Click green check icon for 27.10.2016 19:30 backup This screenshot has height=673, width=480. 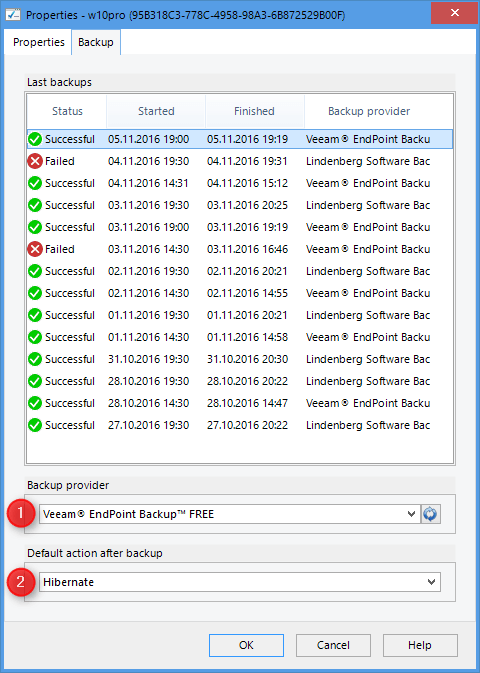(35, 425)
